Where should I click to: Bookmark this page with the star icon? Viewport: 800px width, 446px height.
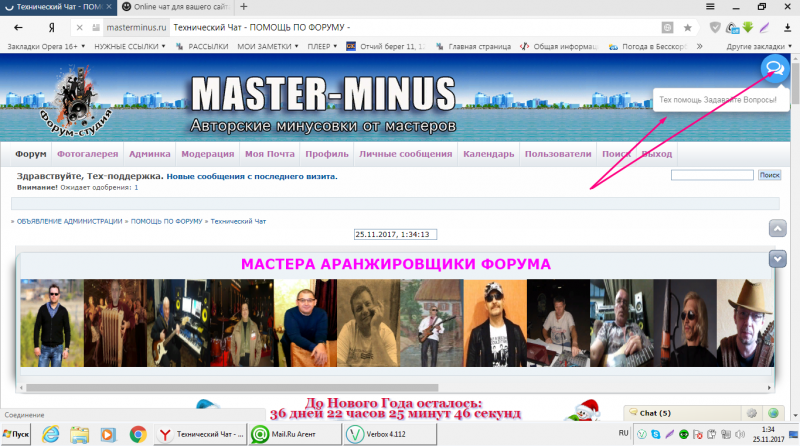688,28
